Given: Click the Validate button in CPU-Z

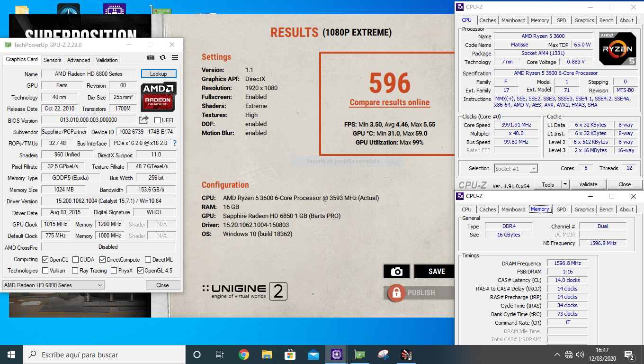Looking at the screenshot, I should tap(588, 184).
